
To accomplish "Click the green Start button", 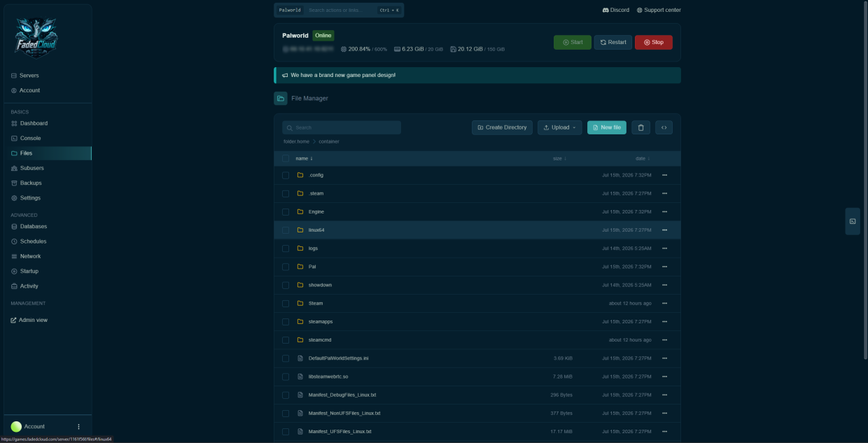I will click(x=572, y=42).
